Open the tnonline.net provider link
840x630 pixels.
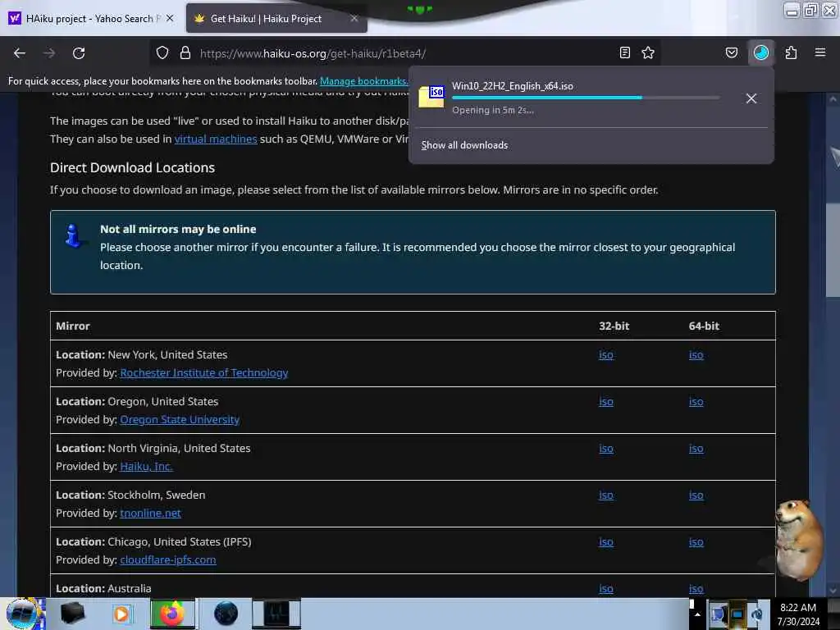coord(151,514)
